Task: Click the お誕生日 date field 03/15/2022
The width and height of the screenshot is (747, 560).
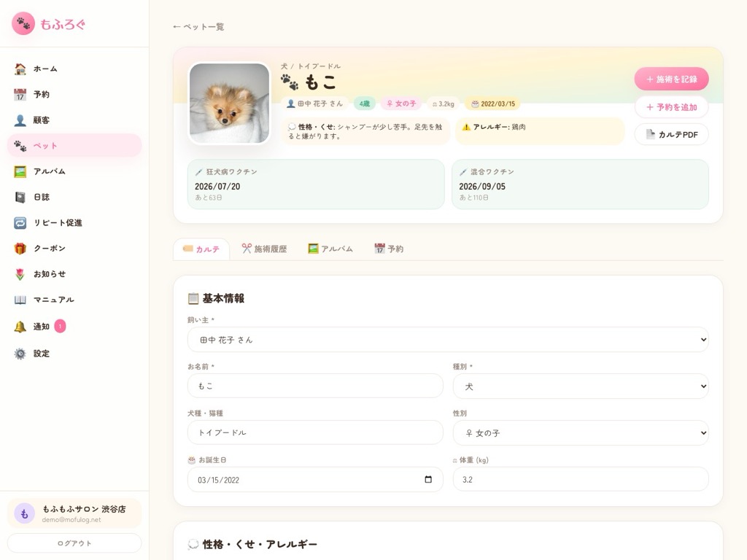Action: [x=315, y=480]
